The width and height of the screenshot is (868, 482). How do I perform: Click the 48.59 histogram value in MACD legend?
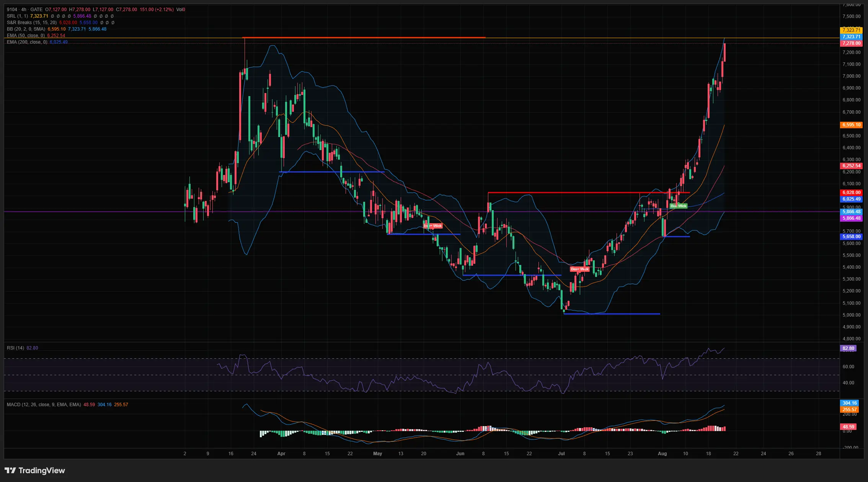(89, 405)
